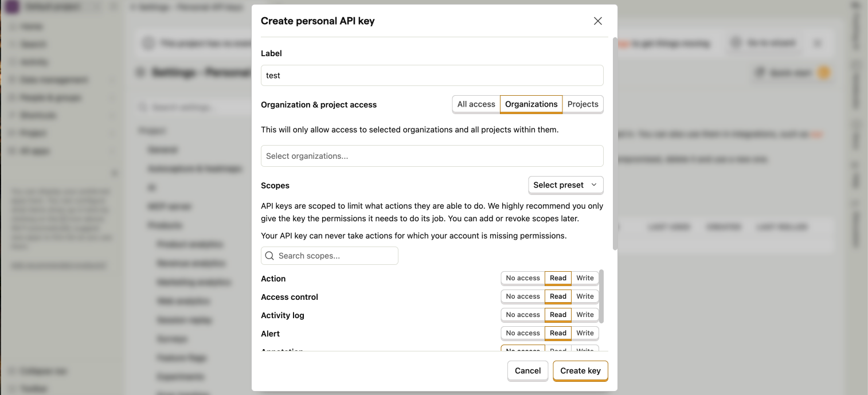Close the Create personal API key dialog
Image resolution: width=868 pixels, height=395 pixels.
tap(598, 21)
